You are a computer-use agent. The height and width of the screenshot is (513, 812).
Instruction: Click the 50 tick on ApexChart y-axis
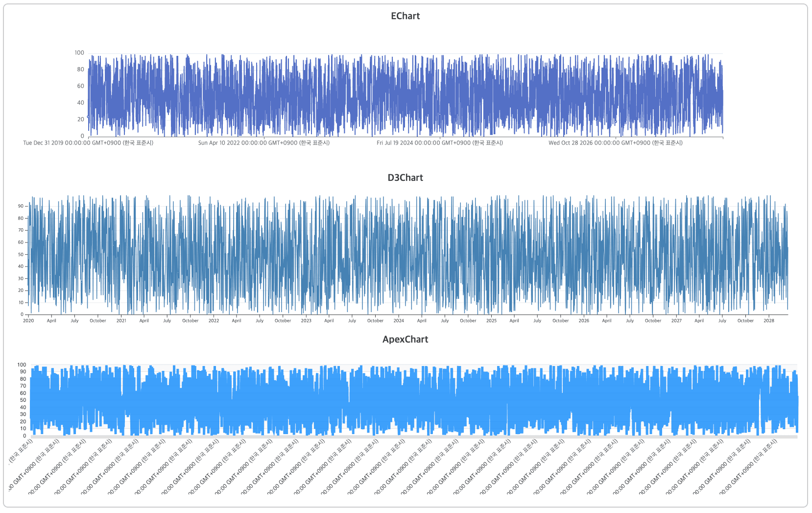coord(23,400)
